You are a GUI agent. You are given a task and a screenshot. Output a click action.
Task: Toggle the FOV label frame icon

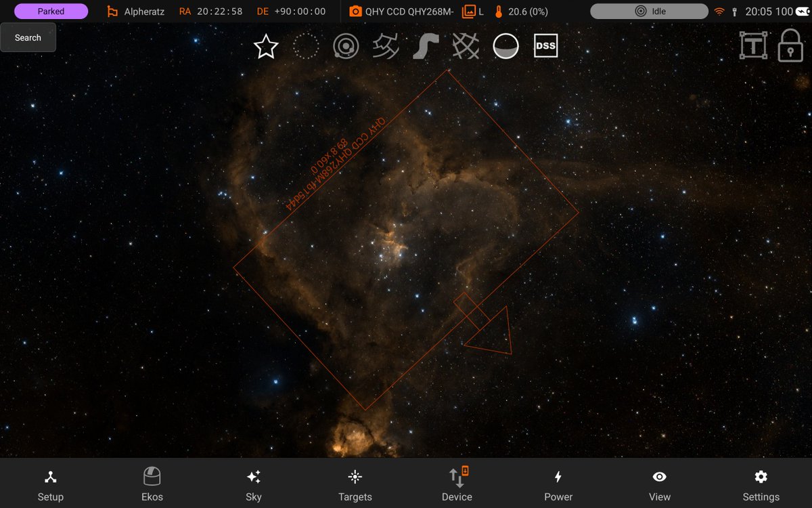click(x=754, y=46)
